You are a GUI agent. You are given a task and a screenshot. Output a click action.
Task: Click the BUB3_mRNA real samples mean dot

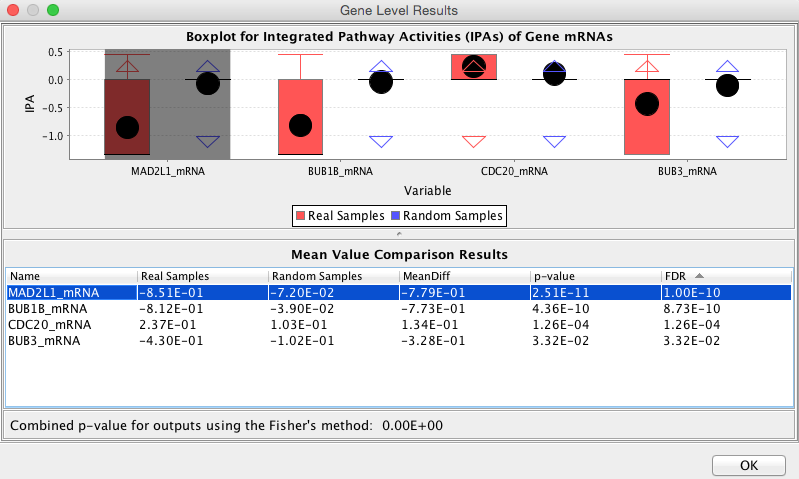[647, 104]
